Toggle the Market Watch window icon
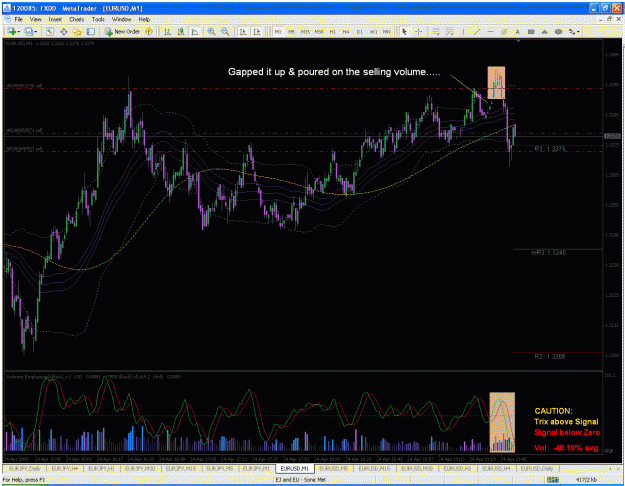The width and height of the screenshot is (625, 486). 50,31
